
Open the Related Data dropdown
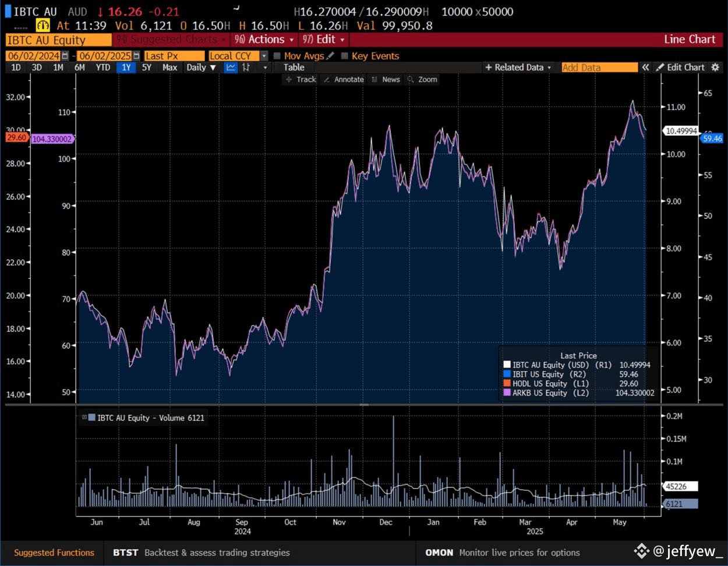coord(518,68)
